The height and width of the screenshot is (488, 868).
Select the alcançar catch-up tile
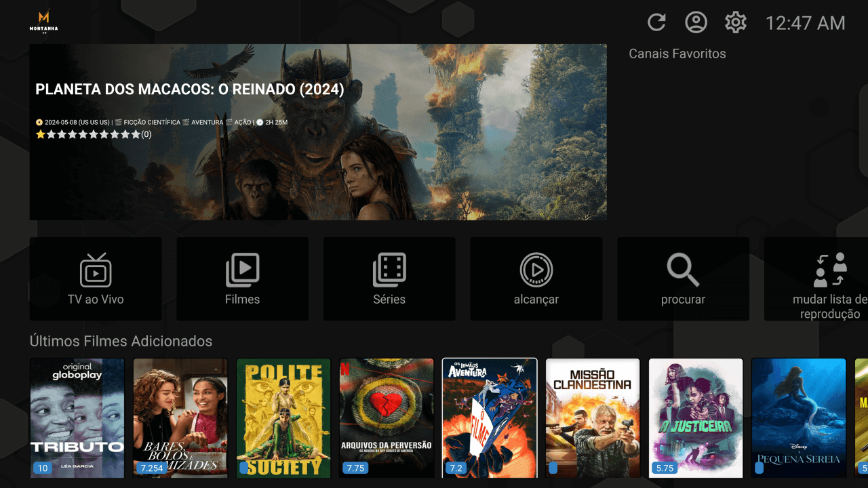[x=536, y=279]
